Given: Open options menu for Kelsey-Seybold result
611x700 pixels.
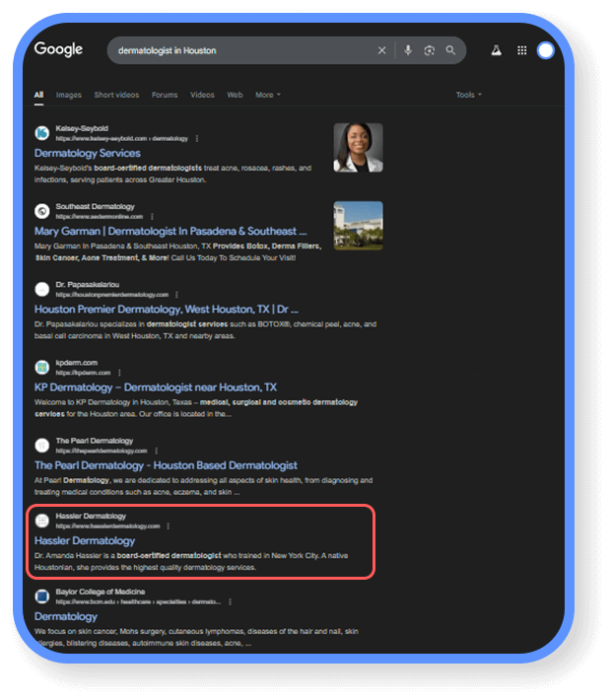Looking at the screenshot, I should [x=197, y=139].
